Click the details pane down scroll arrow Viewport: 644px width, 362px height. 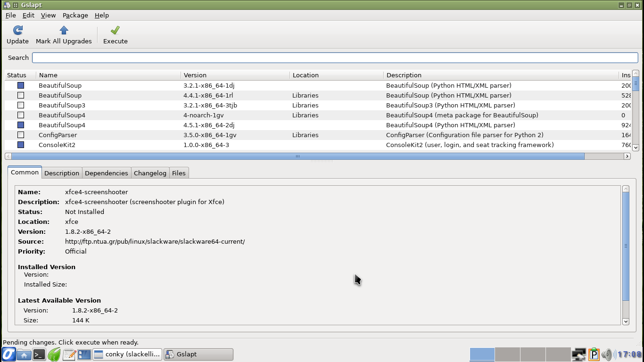[626, 321]
